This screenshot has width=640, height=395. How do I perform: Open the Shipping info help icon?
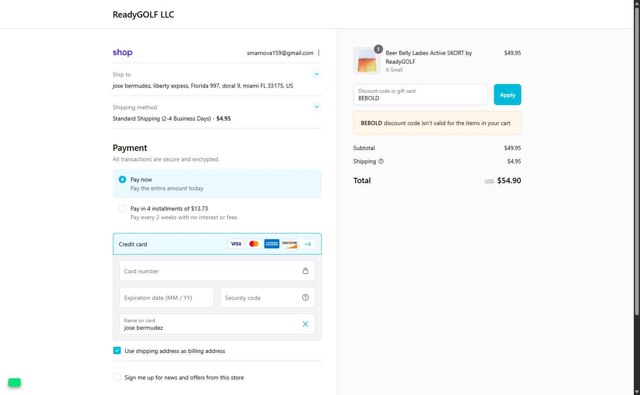click(x=381, y=161)
